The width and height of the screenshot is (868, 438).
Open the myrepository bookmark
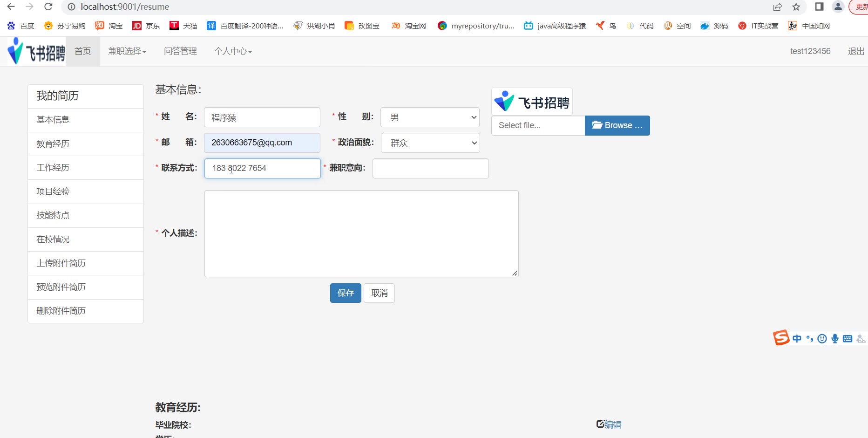[476, 26]
